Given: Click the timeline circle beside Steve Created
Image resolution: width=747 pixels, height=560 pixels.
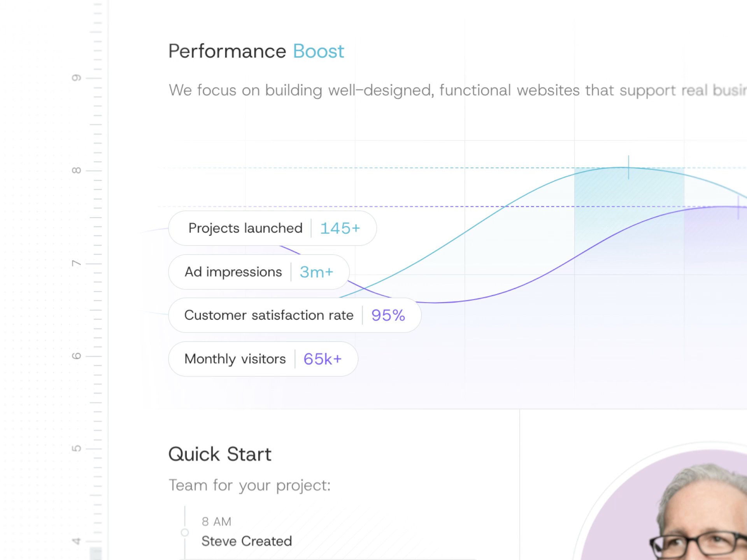Looking at the screenshot, I should 185,532.
